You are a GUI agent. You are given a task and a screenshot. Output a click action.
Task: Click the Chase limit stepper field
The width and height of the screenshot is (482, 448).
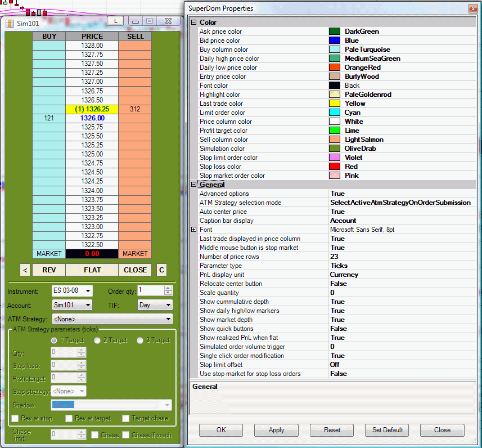click(x=68, y=434)
